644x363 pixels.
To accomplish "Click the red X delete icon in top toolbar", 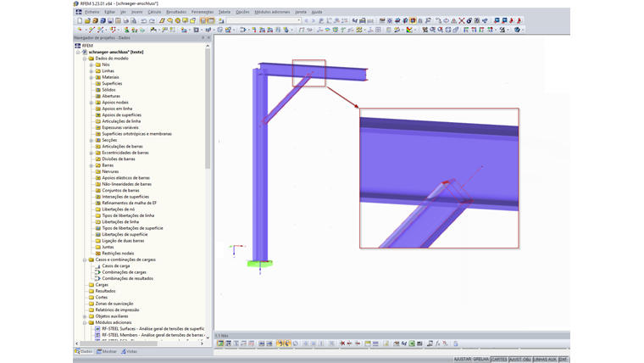I will [461, 20].
